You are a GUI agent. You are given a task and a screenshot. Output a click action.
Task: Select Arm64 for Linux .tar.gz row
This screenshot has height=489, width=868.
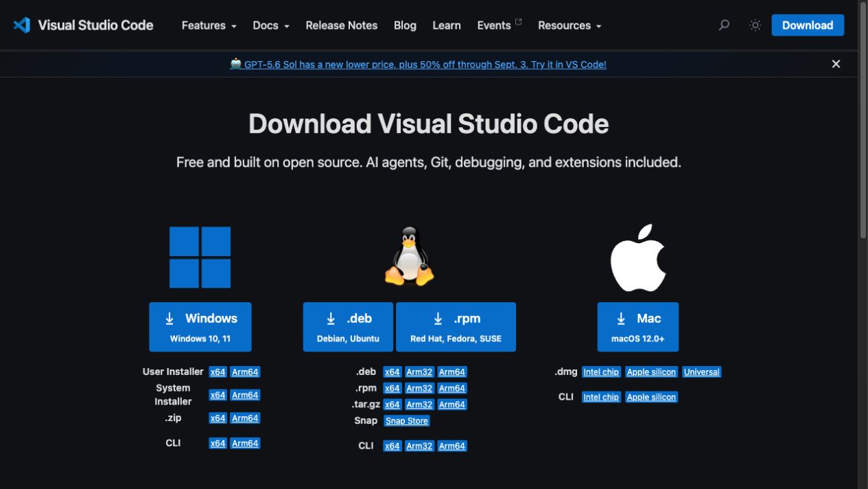pyautogui.click(x=452, y=405)
